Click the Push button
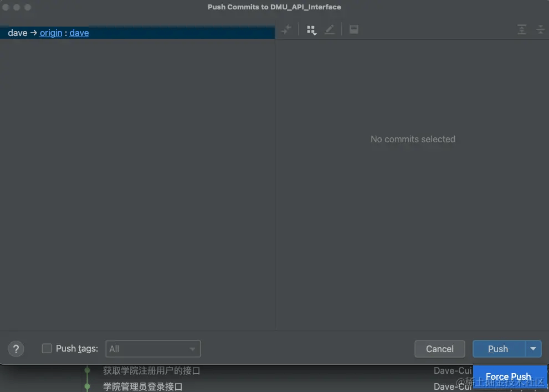 [498, 349]
